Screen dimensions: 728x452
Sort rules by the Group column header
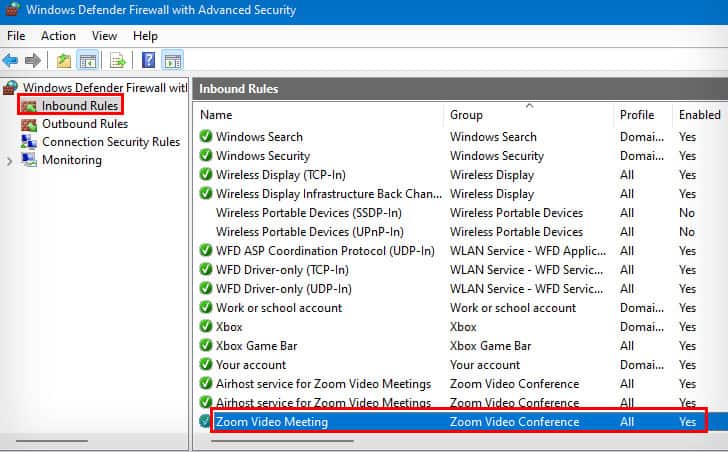click(466, 115)
